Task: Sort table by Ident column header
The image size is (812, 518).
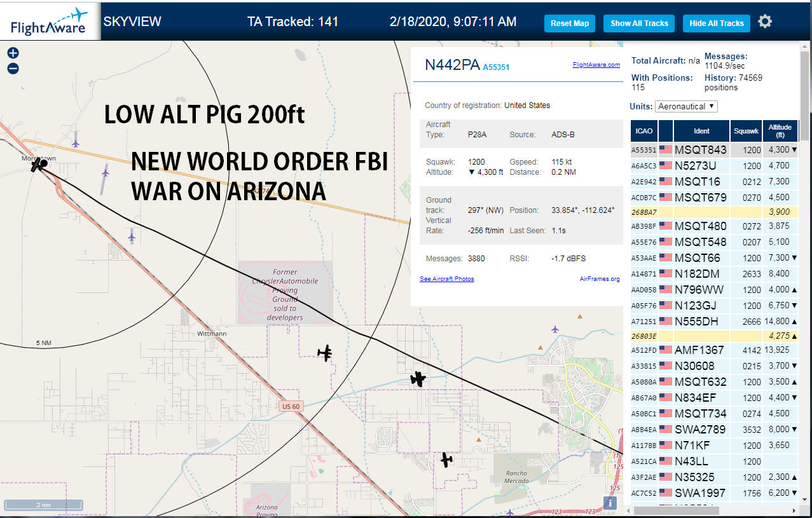Action: click(701, 131)
